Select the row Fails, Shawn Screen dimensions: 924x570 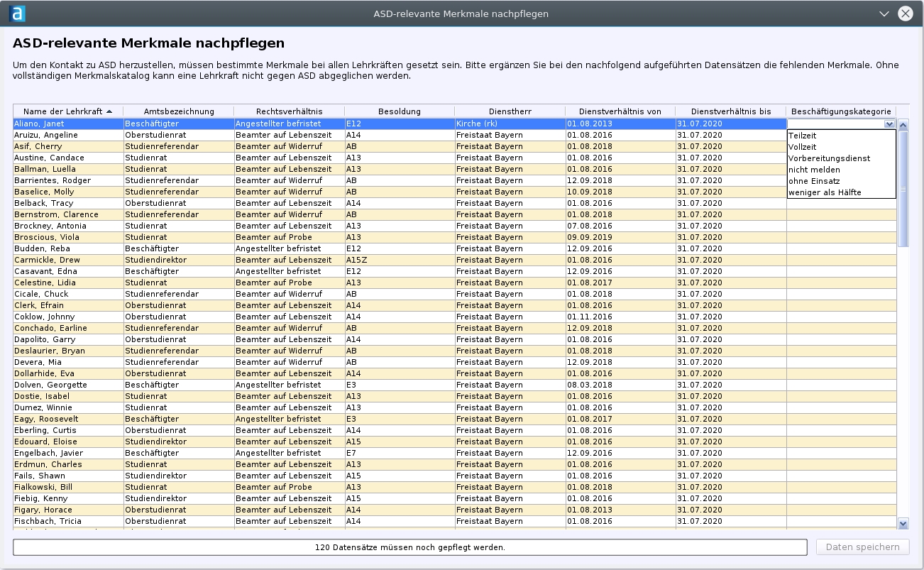[455, 476]
